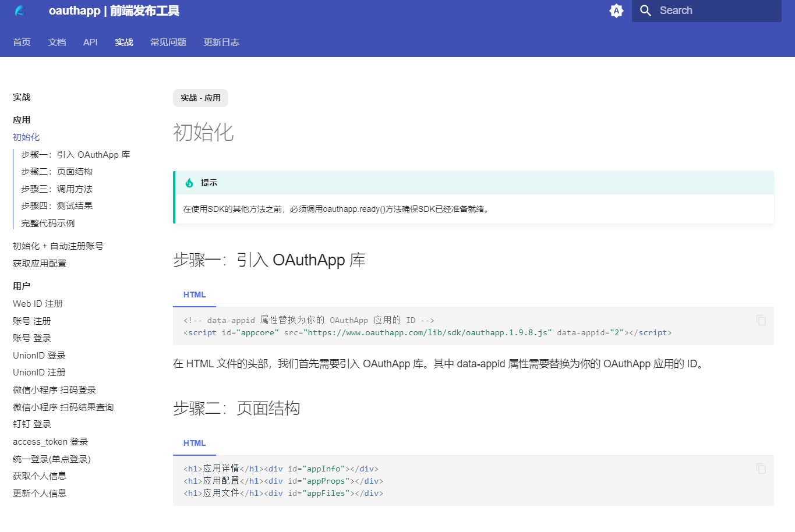
Task: Open Web ID 注册 sidebar page
Action: pos(38,304)
